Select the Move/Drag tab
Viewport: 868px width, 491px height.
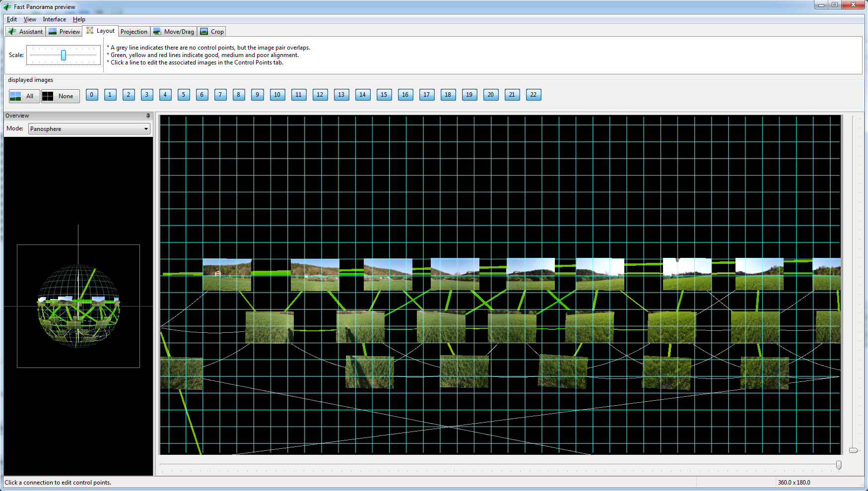coord(174,32)
